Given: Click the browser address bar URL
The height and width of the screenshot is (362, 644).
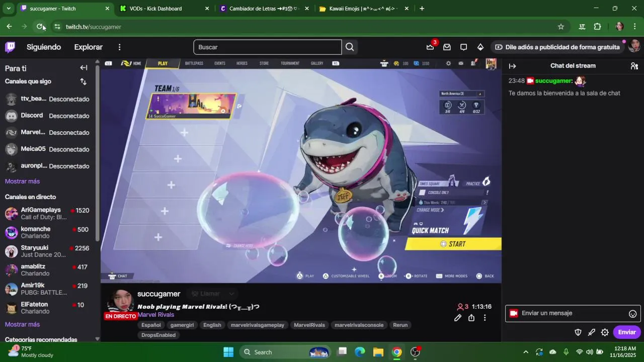Looking at the screenshot, I should pos(94,27).
